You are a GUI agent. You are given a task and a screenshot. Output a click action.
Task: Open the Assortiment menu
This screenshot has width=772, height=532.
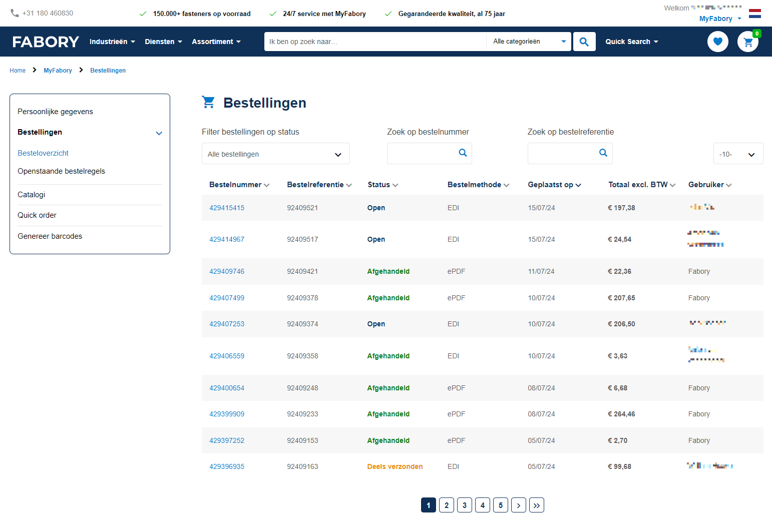(216, 42)
